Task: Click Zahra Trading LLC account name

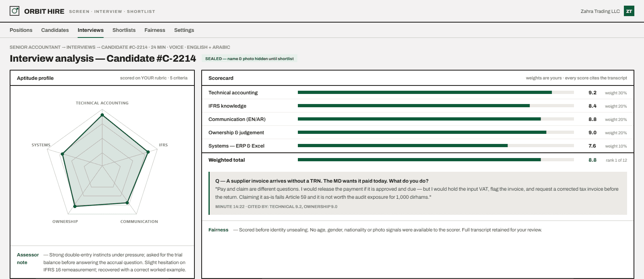Action: 600,11
